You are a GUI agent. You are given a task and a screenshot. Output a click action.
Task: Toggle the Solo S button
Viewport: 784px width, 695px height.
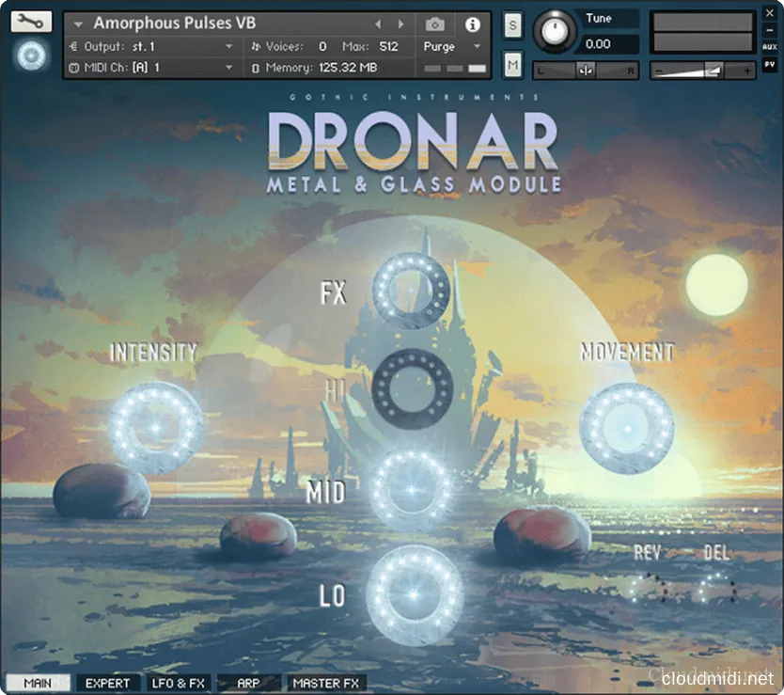pos(513,25)
